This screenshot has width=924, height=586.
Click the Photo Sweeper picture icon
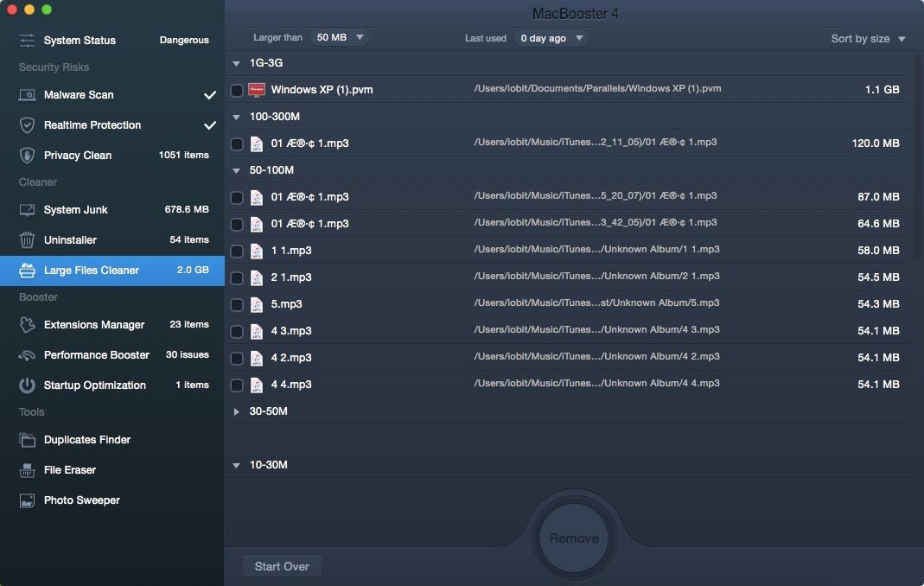coord(27,500)
